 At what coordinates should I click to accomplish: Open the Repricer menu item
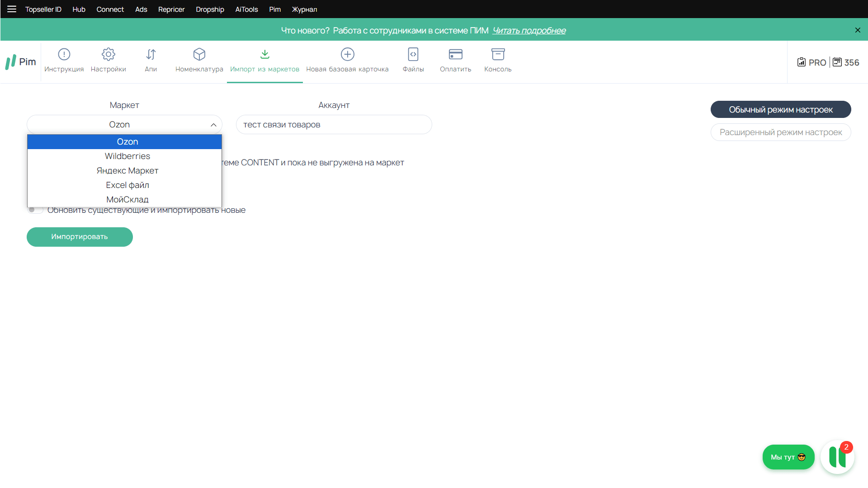pos(171,9)
